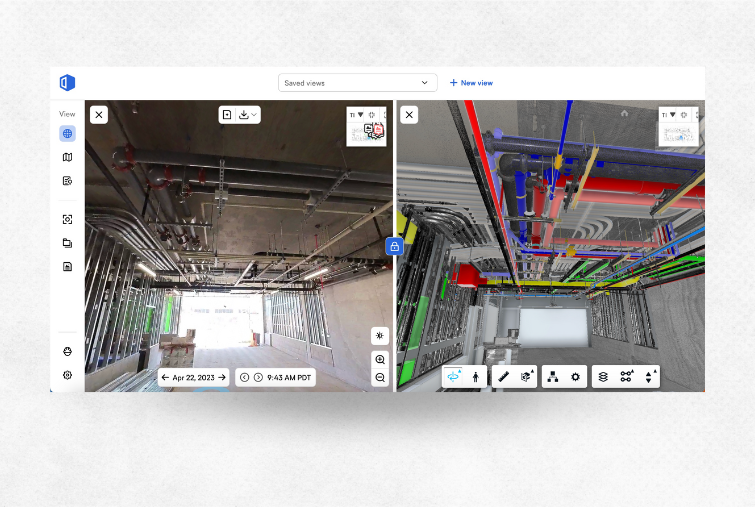Close the left photo panel
This screenshot has height=507, width=755.
[x=98, y=115]
